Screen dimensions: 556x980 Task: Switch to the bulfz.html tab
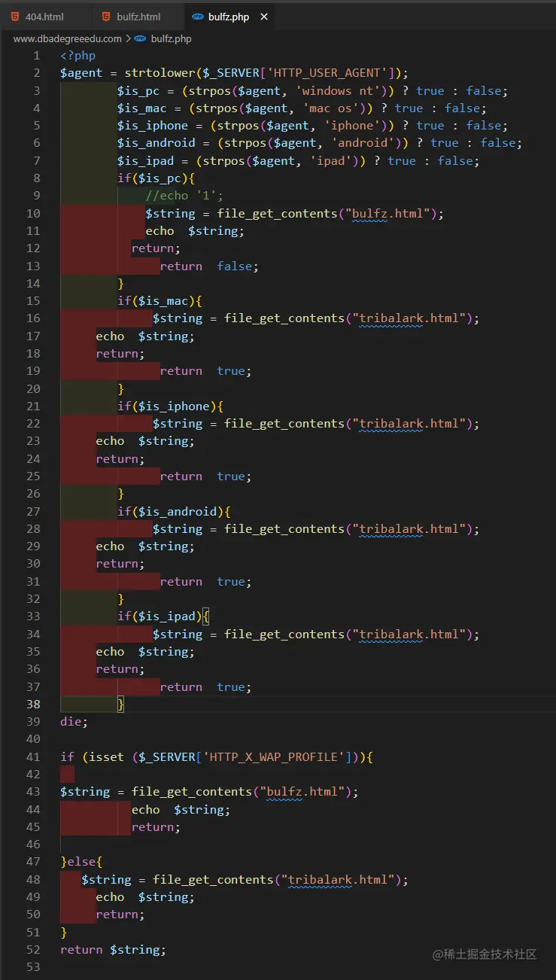[x=138, y=17]
